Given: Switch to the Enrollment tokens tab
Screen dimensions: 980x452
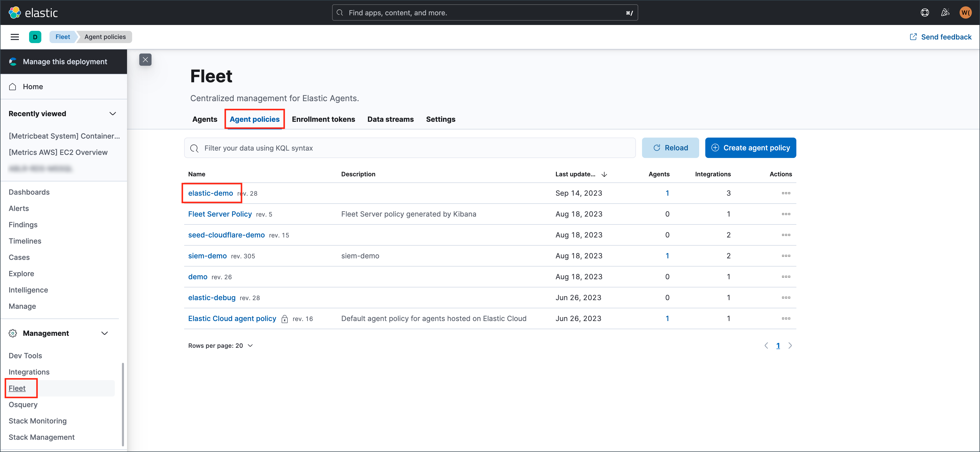Looking at the screenshot, I should [x=323, y=119].
